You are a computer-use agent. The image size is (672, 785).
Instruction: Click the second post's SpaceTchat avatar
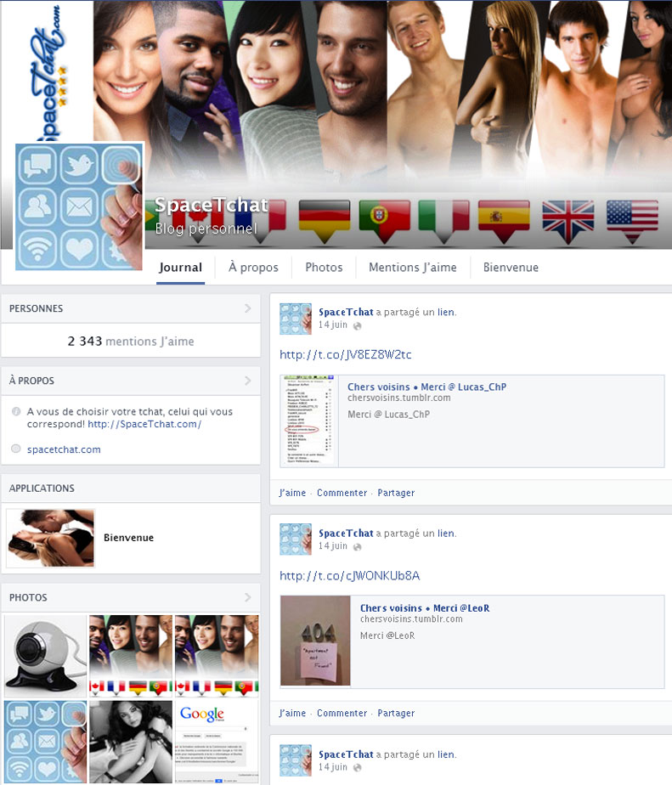[296, 539]
